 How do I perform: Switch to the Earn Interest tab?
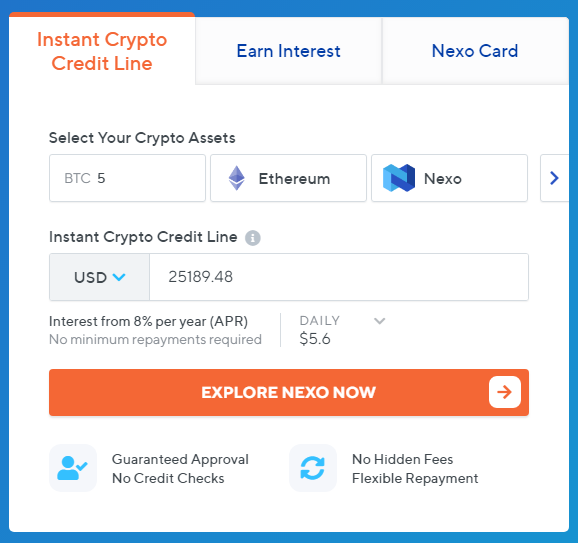(x=288, y=51)
